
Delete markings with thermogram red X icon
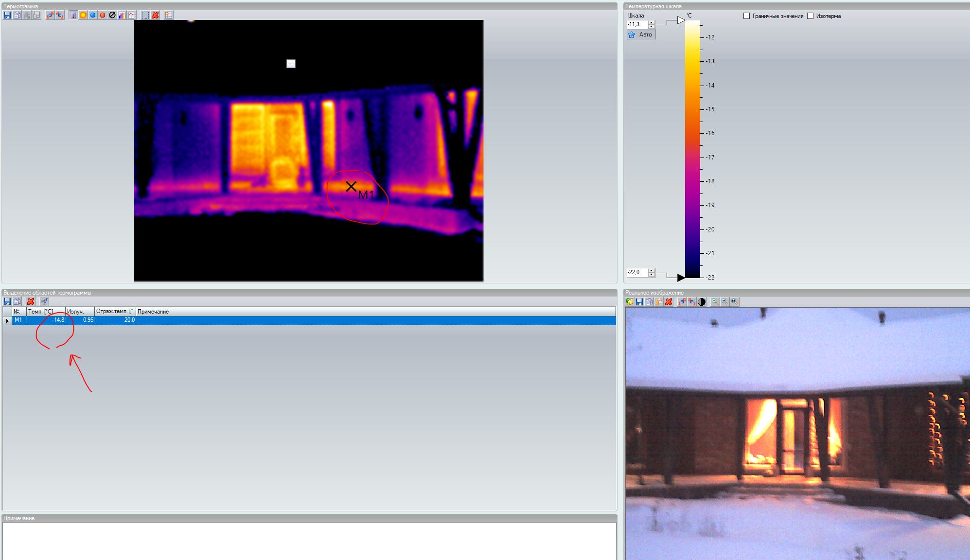(x=155, y=15)
